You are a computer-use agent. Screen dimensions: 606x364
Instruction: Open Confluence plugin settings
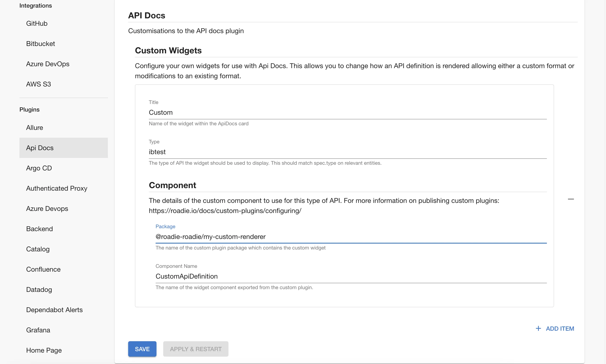(x=43, y=269)
